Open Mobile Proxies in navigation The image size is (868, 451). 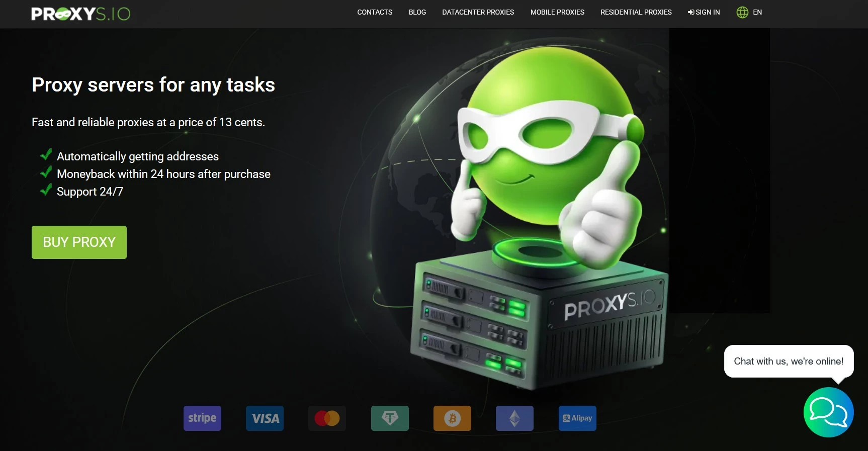point(557,12)
